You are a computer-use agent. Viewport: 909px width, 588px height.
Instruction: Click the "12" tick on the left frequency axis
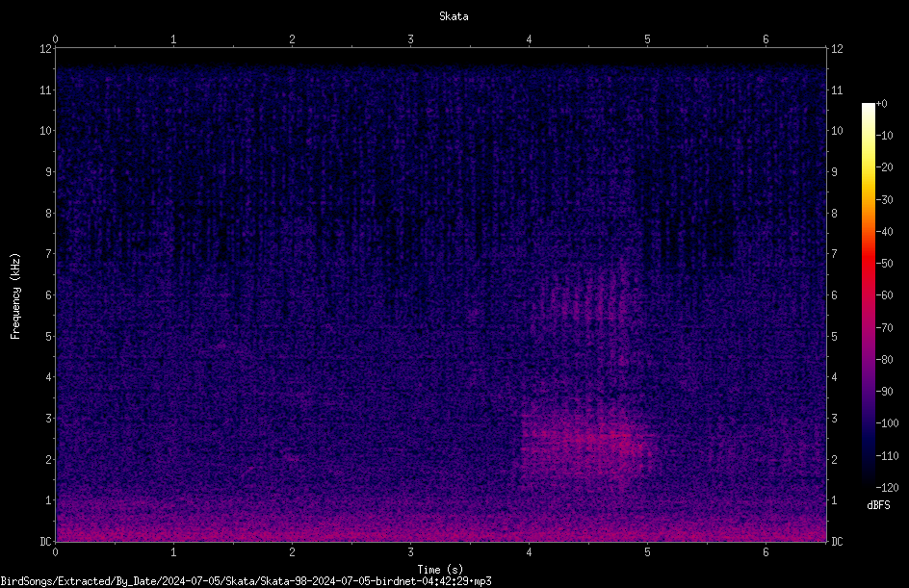coord(45,49)
